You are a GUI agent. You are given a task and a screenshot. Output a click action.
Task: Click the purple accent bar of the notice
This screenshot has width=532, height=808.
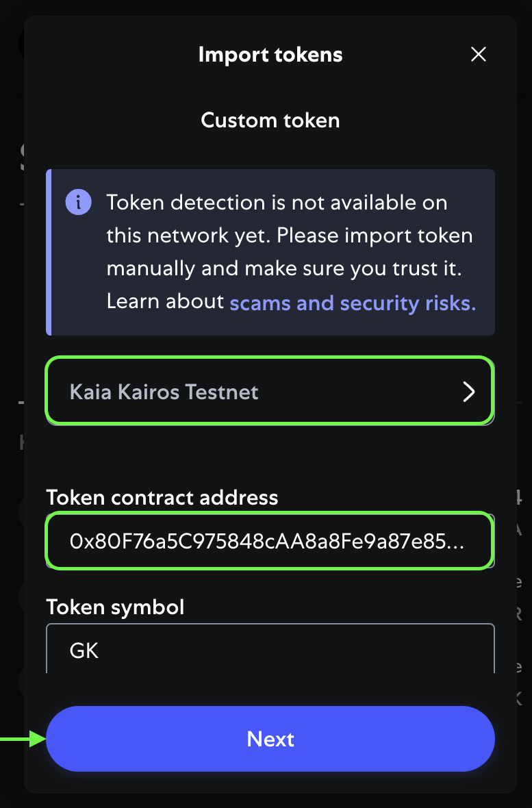click(x=49, y=252)
